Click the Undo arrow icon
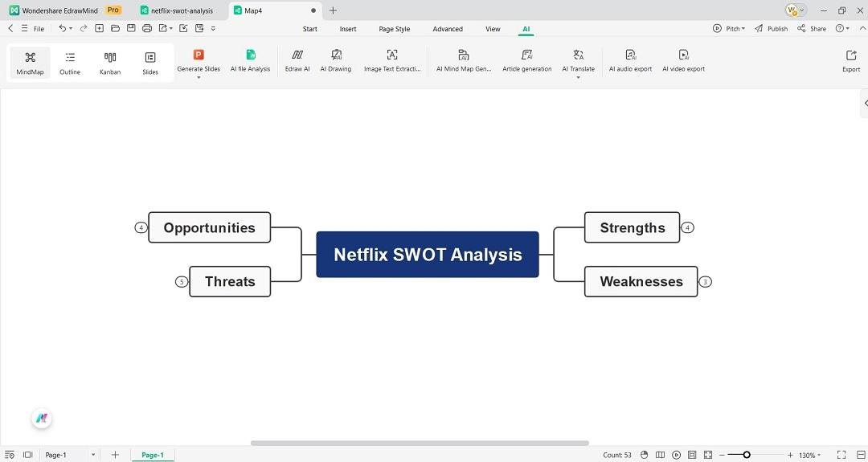 point(62,28)
